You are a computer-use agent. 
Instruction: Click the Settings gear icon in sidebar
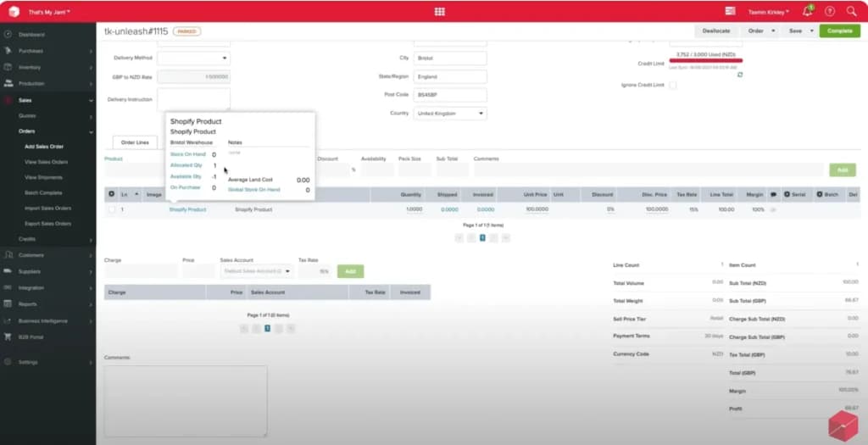click(x=8, y=362)
